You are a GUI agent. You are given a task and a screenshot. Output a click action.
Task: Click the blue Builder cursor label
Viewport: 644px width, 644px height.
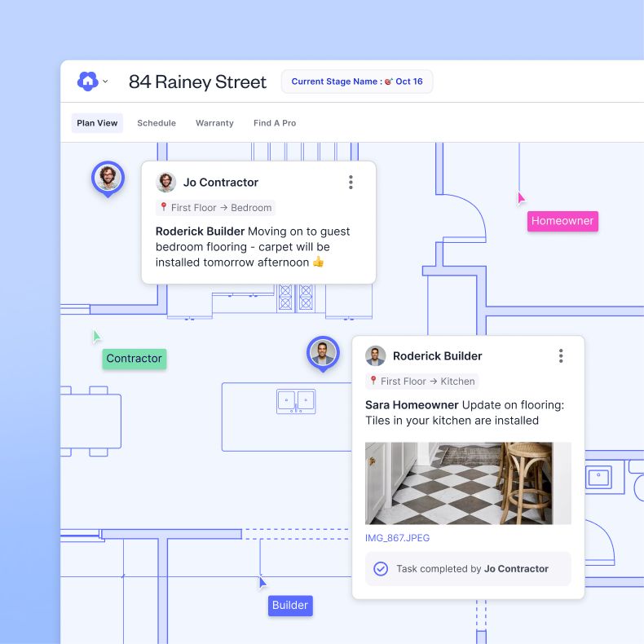coord(290,606)
